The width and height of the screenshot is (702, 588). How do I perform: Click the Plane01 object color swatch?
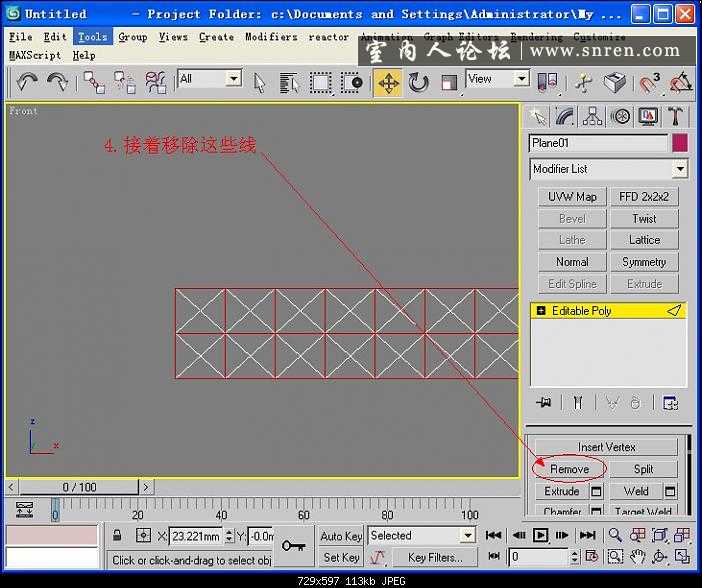coord(680,143)
